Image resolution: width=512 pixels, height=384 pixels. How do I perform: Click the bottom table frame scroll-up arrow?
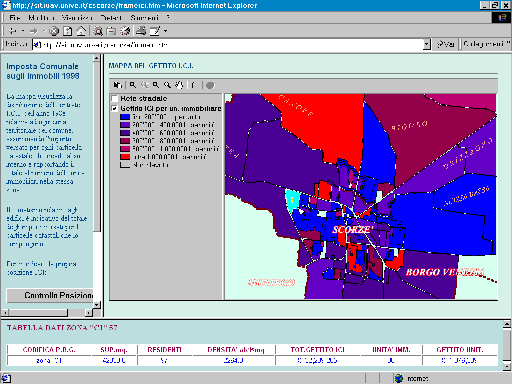[x=507, y=324]
